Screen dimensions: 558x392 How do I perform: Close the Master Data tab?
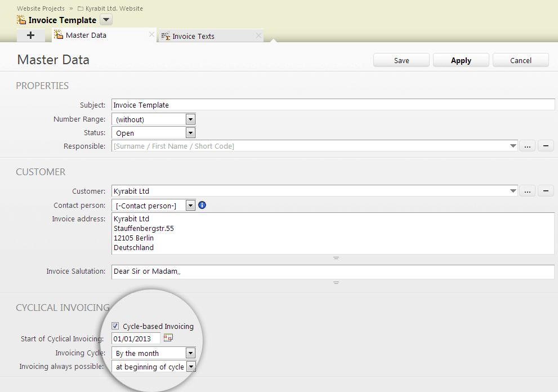[151, 35]
